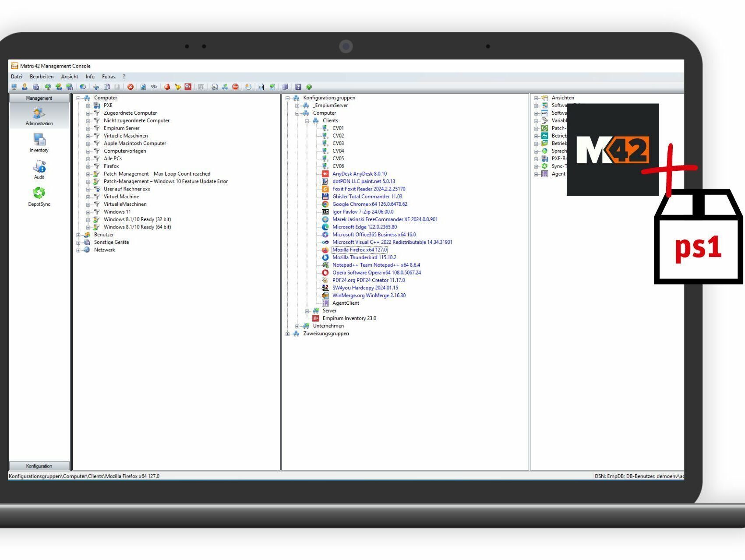This screenshot has width=745, height=560.
Task: Click the Total Commander floppy icon
Action: click(x=325, y=197)
